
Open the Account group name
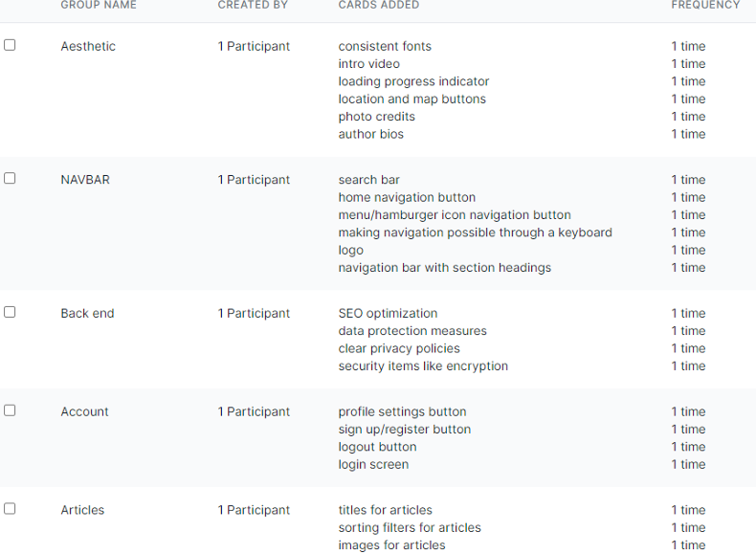[84, 411]
